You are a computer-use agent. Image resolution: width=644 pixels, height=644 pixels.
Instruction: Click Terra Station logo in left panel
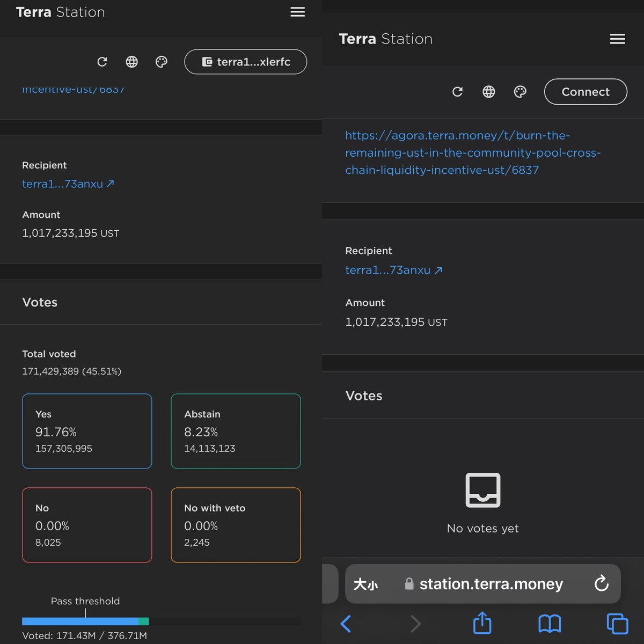tap(60, 12)
